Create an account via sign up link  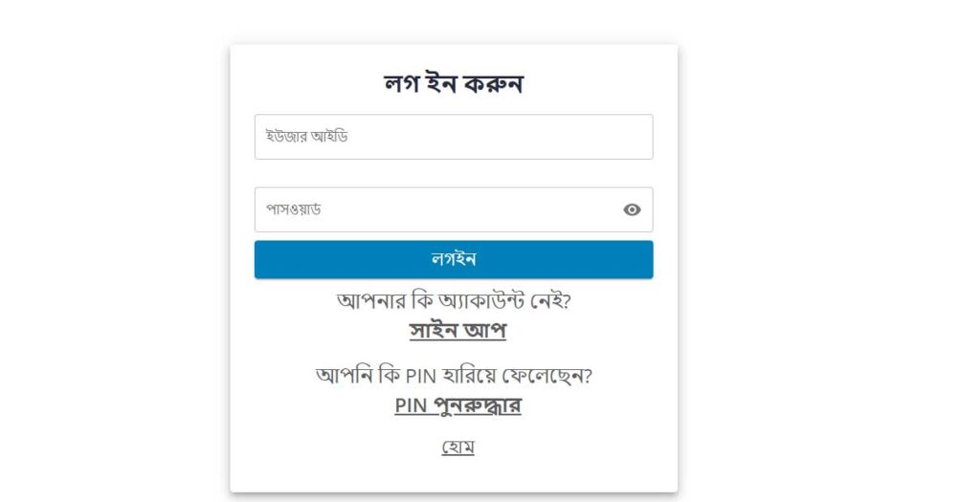point(457,331)
